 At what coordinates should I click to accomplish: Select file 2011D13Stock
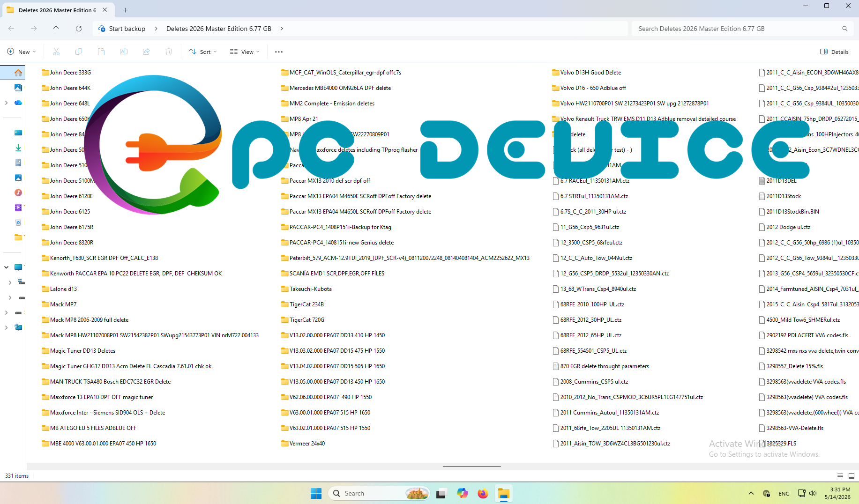tap(780, 196)
